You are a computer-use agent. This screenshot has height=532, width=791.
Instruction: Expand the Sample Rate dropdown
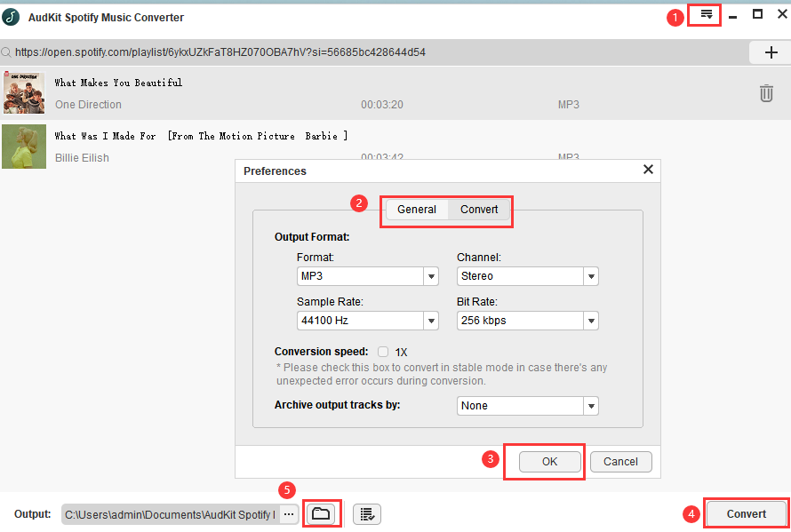click(431, 322)
